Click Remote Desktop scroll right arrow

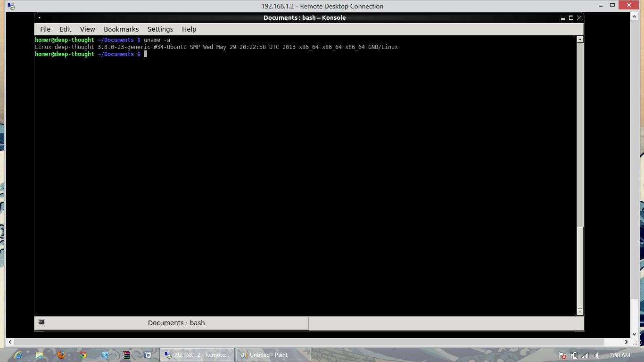point(627,342)
